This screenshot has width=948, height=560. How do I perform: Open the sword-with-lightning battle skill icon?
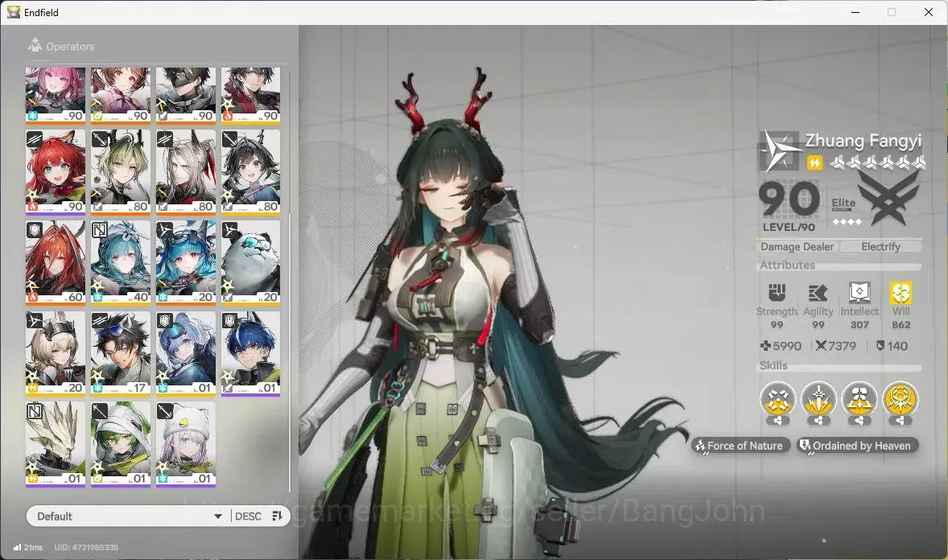(818, 399)
